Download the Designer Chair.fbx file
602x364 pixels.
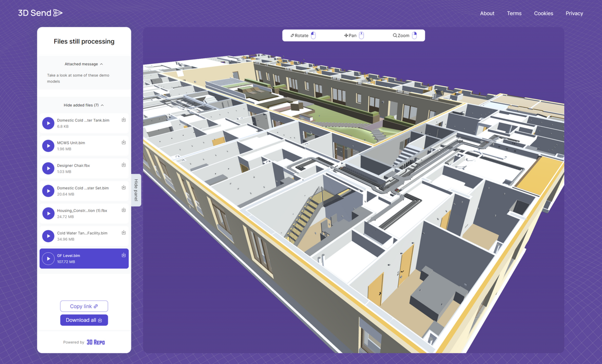click(x=123, y=165)
